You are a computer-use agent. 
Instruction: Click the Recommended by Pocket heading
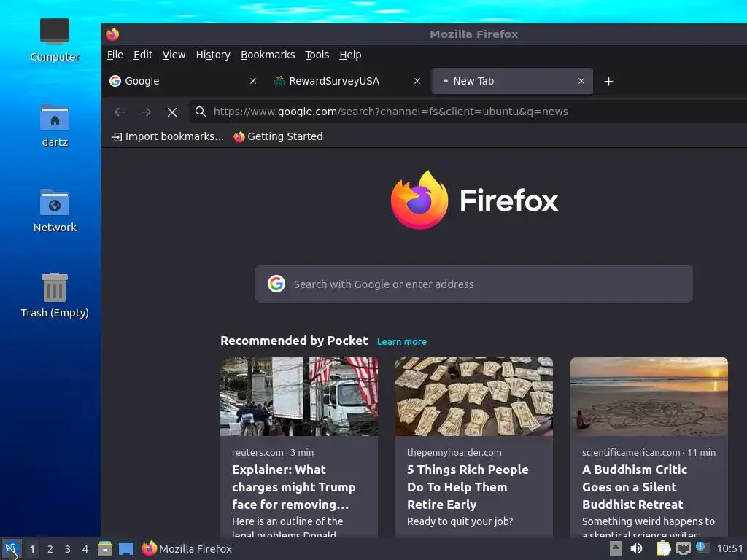[294, 341]
